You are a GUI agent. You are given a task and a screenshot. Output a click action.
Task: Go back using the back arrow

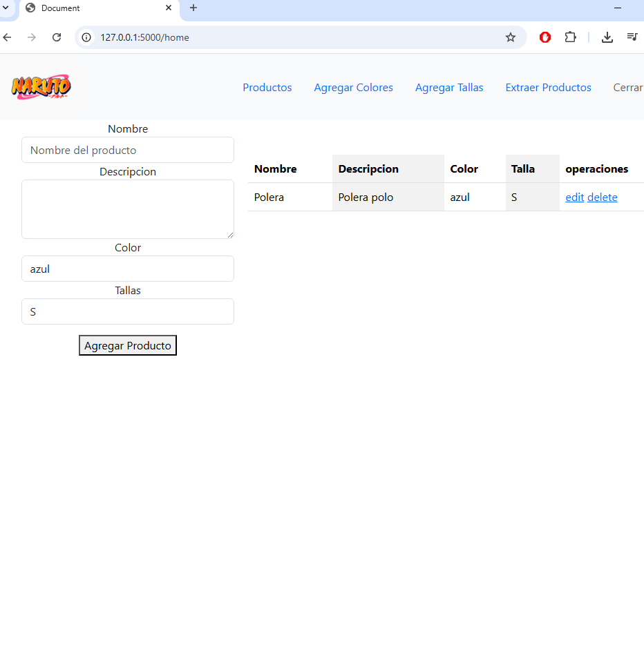click(8, 37)
